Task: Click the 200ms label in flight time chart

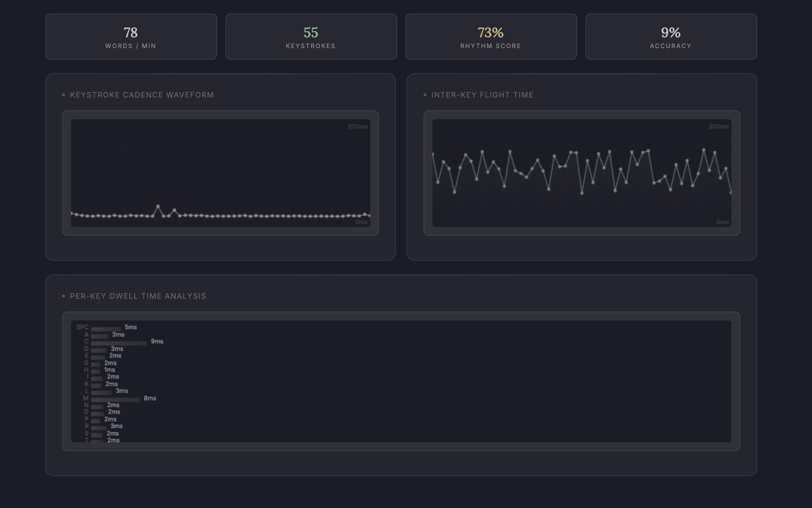Action: coord(719,127)
